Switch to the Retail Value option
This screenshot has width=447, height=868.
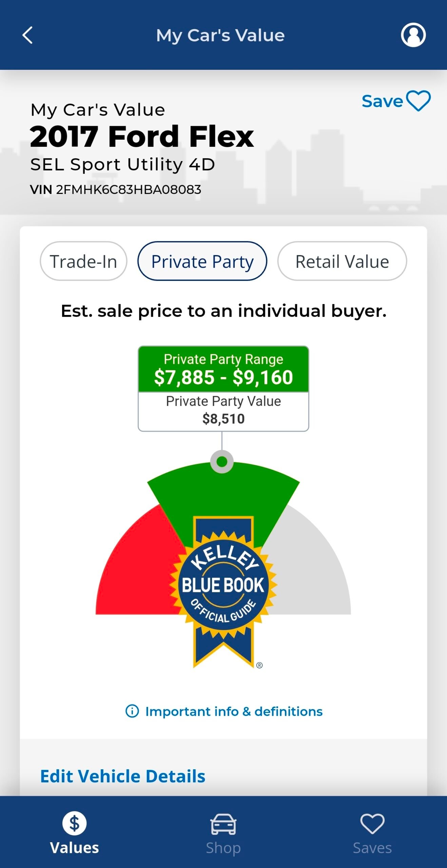click(342, 261)
